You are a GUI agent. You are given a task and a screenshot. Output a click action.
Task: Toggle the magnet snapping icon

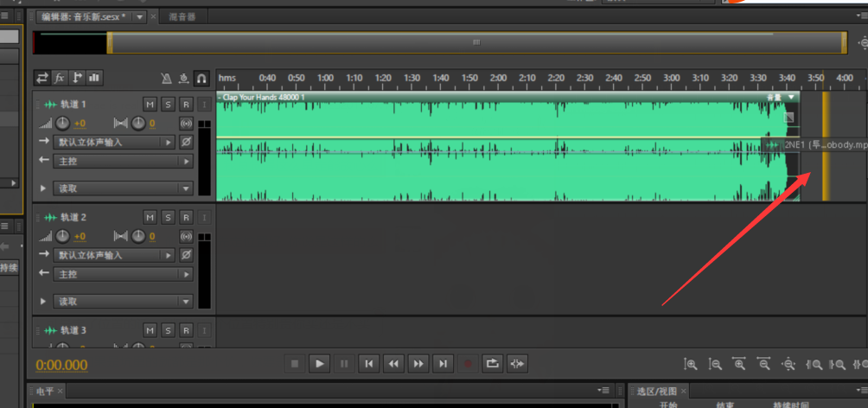coord(201,79)
